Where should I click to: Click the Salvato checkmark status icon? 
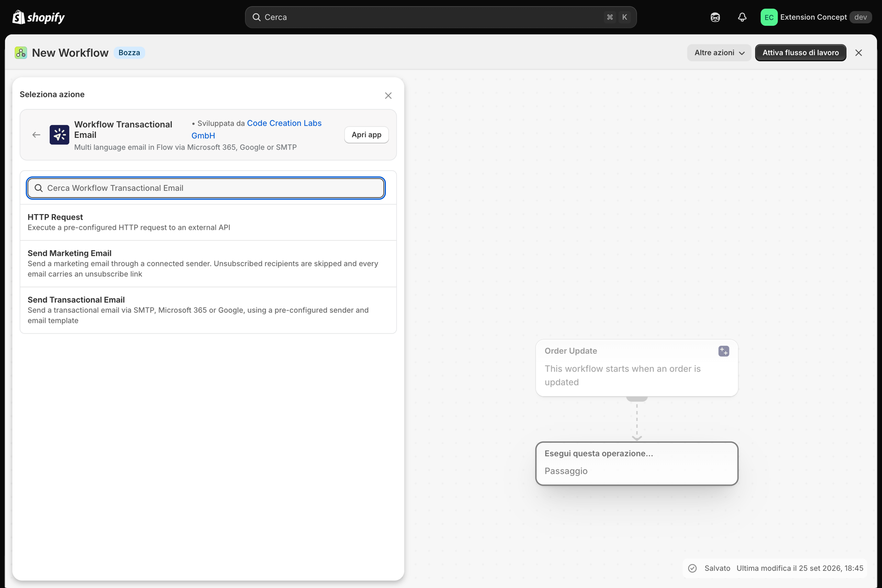(692, 568)
